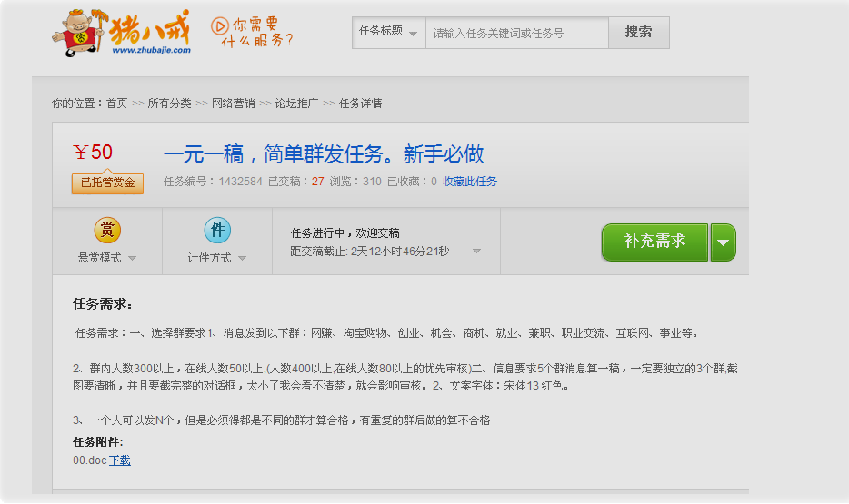Screen dimensions: 849x504
Task: Open the 任务标题 search type dropdown
Action: coord(388,33)
